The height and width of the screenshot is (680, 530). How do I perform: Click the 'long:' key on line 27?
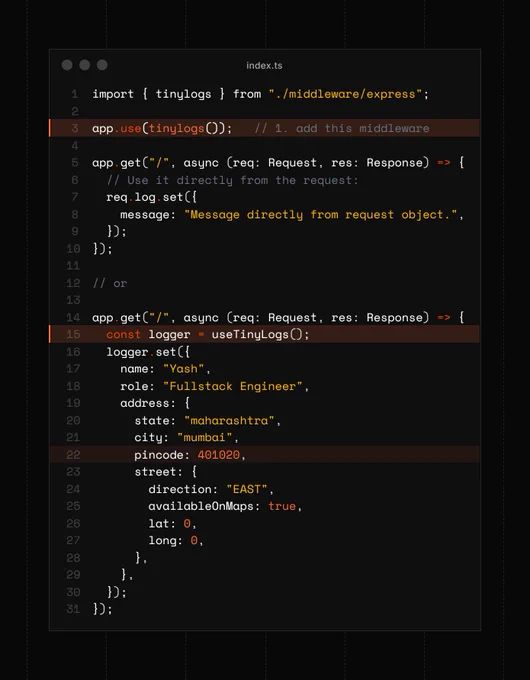(x=165, y=540)
